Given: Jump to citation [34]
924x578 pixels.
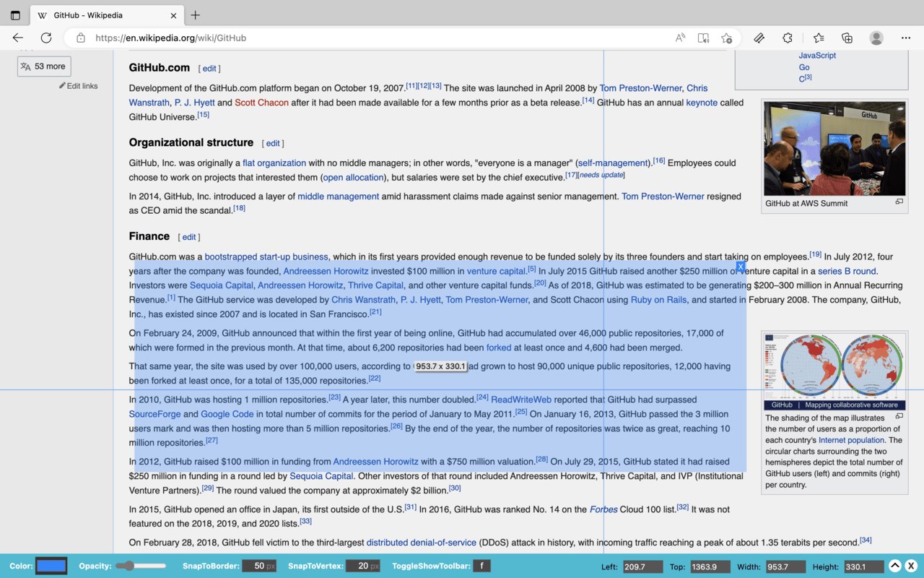Looking at the screenshot, I should tap(866, 540).
